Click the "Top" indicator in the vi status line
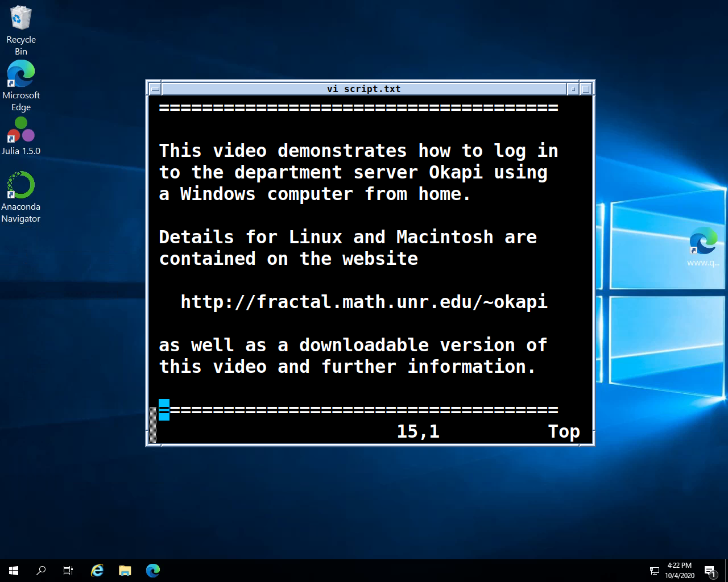This screenshot has width=728, height=582. pos(564,432)
